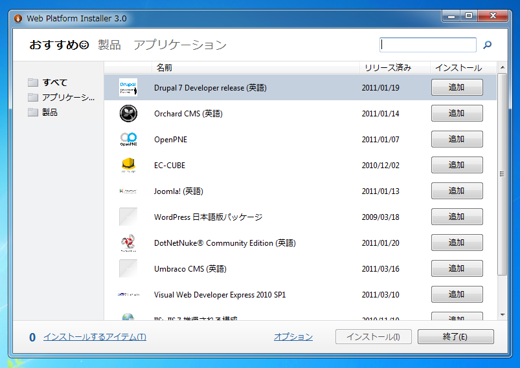This screenshot has height=368, width=520.
Task: Add Orchard CMS using its 追加 button
Action: pos(457,113)
